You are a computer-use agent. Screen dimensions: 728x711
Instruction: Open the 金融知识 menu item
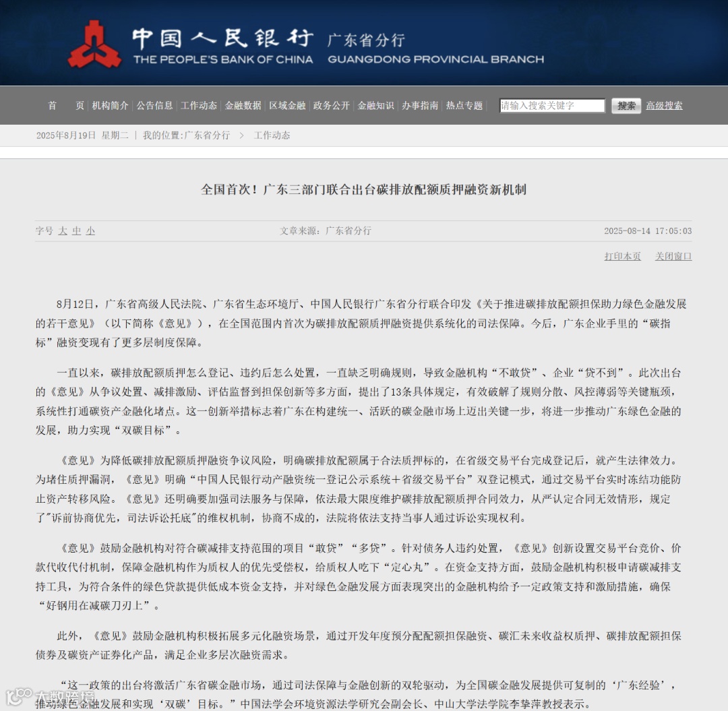(x=375, y=105)
